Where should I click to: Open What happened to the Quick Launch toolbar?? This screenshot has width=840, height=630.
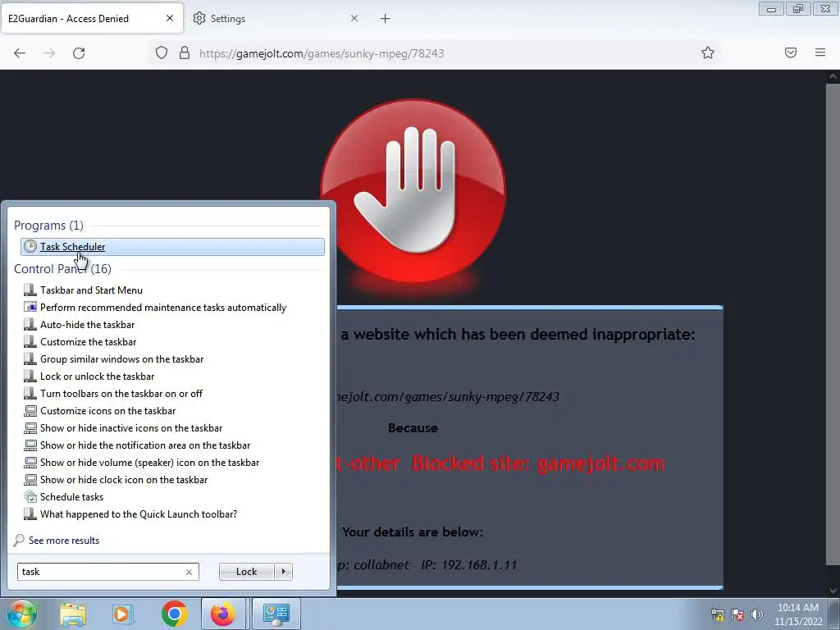click(x=138, y=514)
